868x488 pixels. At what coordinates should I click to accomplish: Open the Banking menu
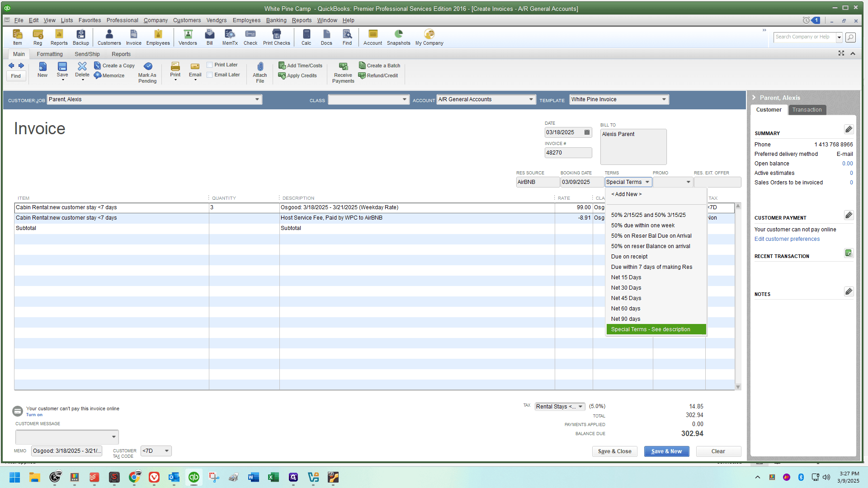(276, 20)
